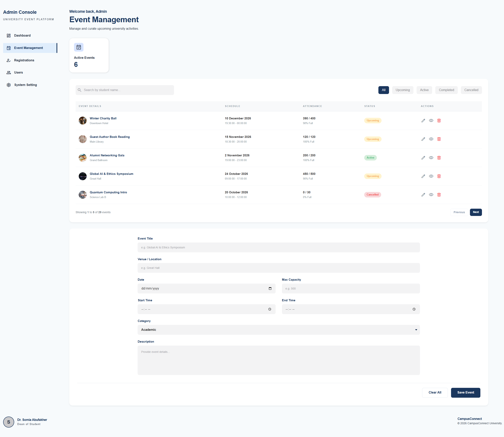Viewport: 504px width, 437px height.
Task: Click eye icon for Winter Charity Ball
Action: 431,121
